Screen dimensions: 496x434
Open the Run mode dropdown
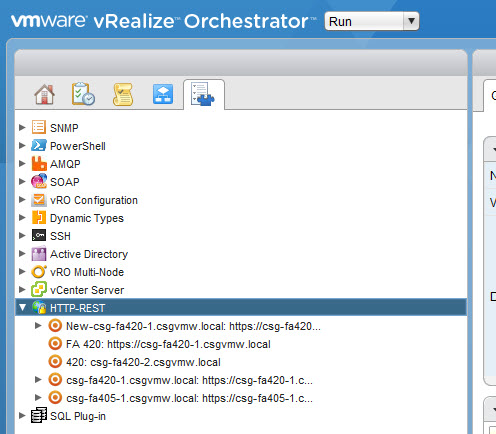[372, 21]
